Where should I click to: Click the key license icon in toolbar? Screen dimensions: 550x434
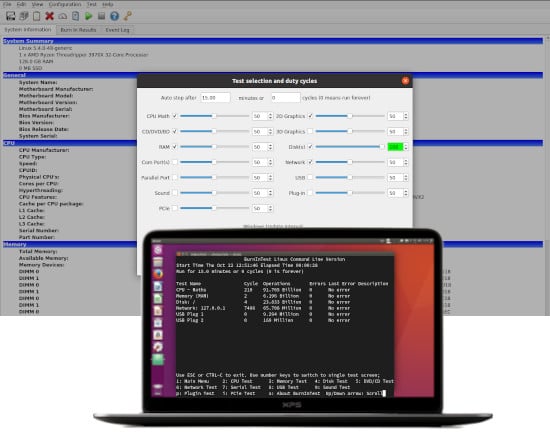(x=128, y=16)
